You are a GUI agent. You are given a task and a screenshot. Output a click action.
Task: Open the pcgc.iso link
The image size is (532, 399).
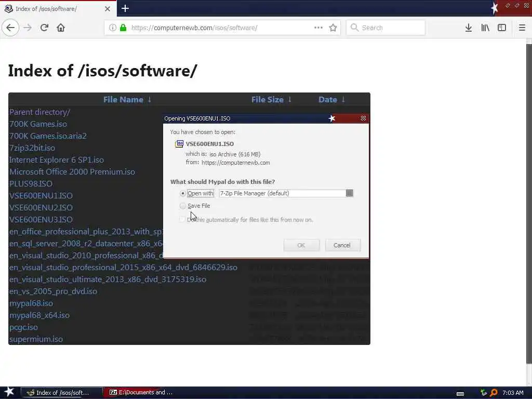(x=23, y=327)
